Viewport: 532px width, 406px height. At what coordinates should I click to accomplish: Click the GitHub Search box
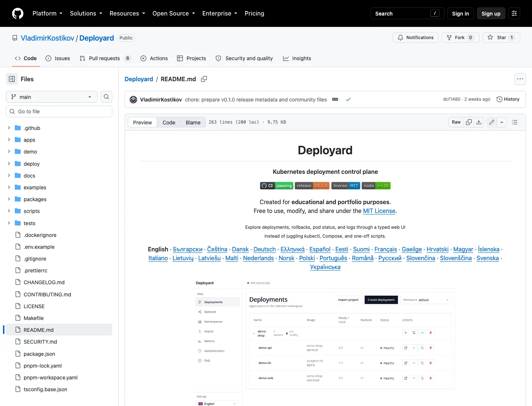(x=407, y=13)
